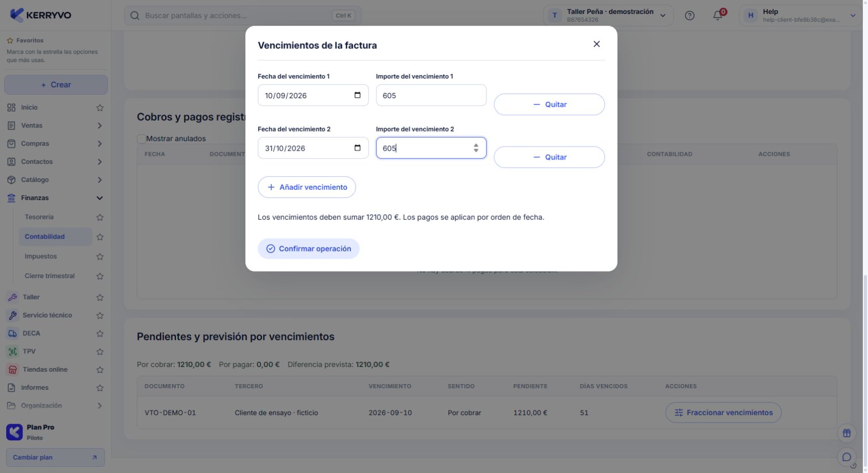
Task: Increase importe del vencimiento 2 with stepper
Action: pos(476,145)
